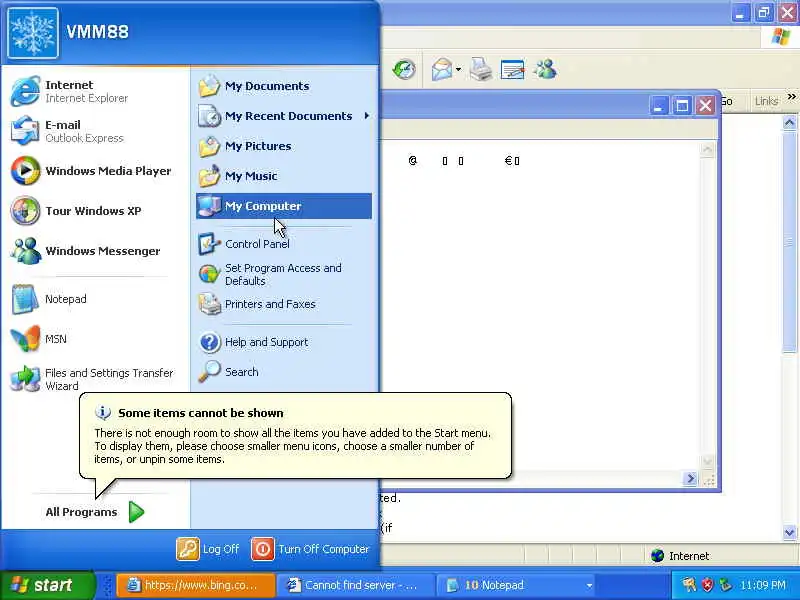Expand the Links toolbar chevron
This screenshot has width=800, height=600.
tap(791, 97)
